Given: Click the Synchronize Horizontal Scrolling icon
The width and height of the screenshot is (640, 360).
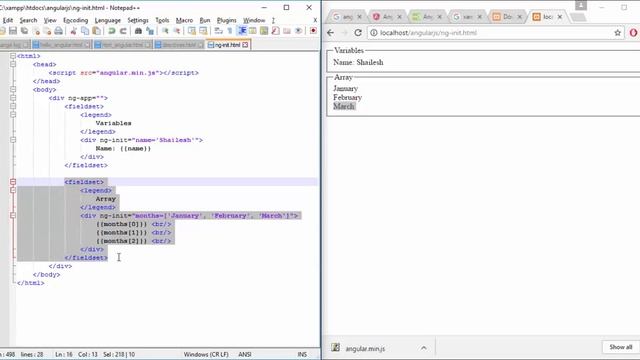Looking at the screenshot, I should pyautogui.click(x=203, y=31).
